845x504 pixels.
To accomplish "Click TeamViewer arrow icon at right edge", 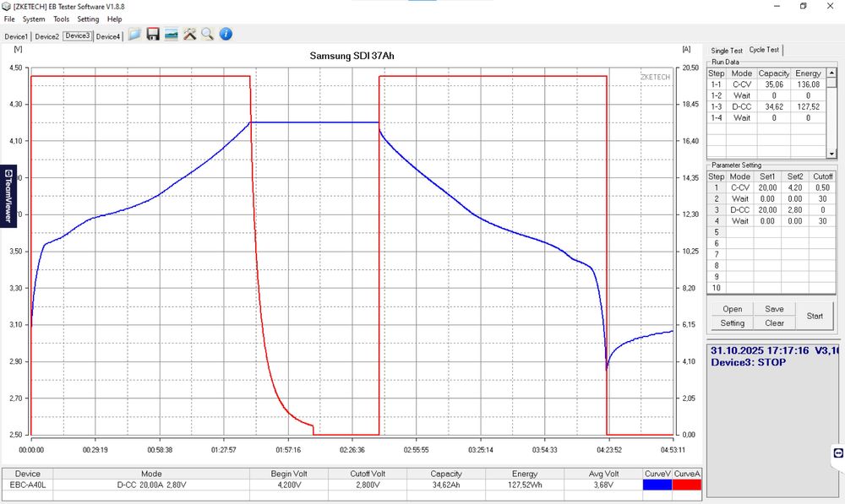I will (838, 453).
